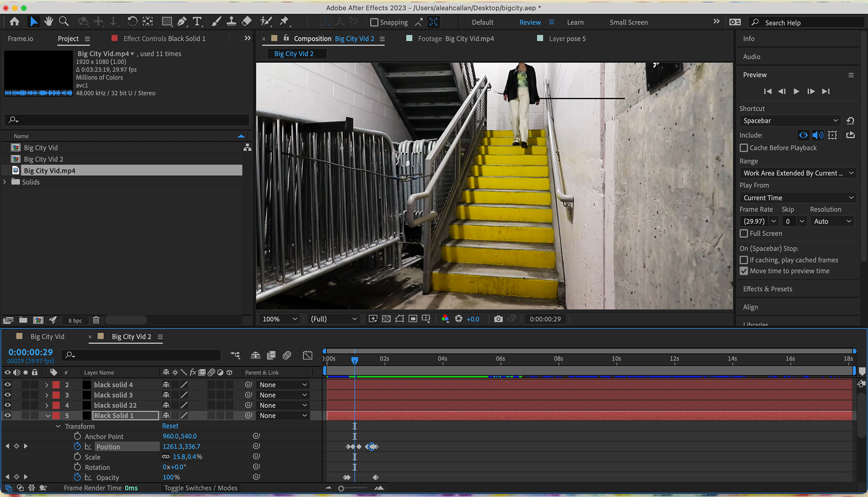Expand the Solids folder
The width and height of the screenshot is (868, 497).
tap(5, 182)
